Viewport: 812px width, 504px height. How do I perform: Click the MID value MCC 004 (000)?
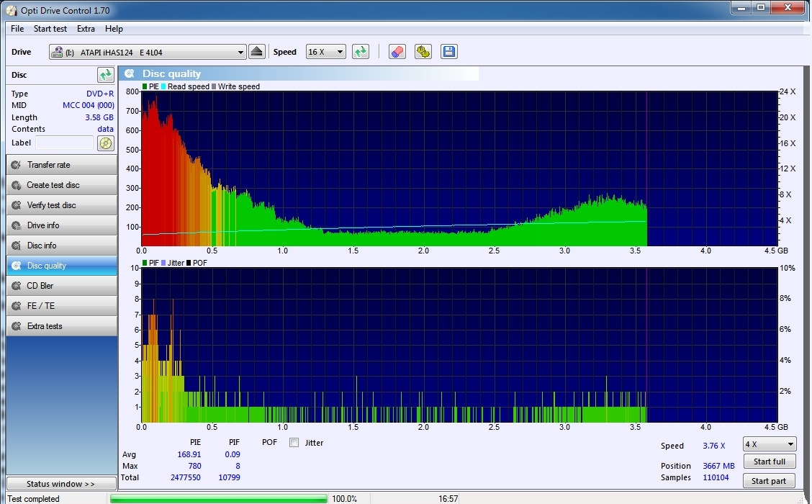[88, 105]
